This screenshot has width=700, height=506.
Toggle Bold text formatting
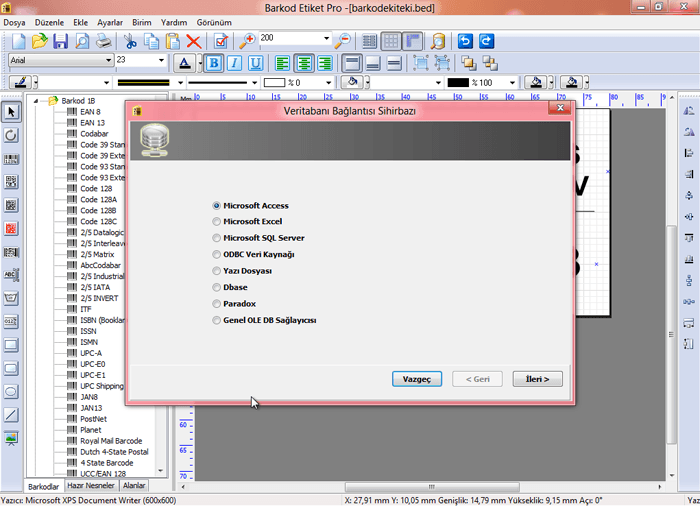pyautogui.click(x=213, y=63)
